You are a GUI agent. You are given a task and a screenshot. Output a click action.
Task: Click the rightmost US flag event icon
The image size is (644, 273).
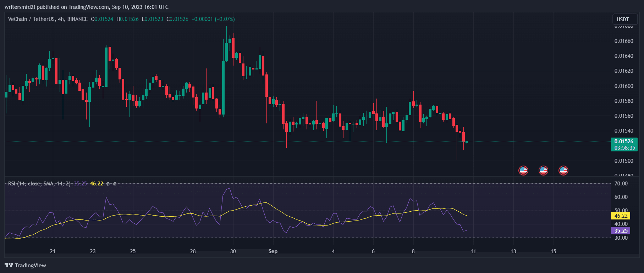pos(563,171)
